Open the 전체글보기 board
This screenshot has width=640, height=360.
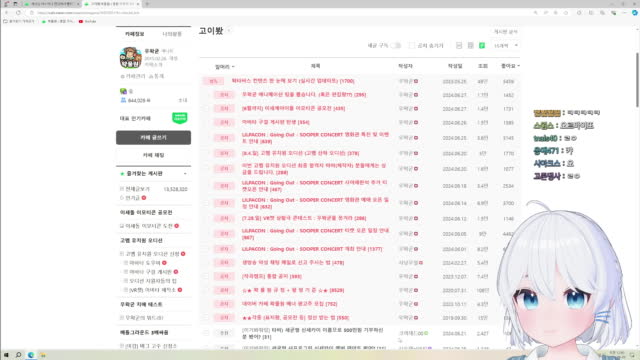click(x=138, y=189)
